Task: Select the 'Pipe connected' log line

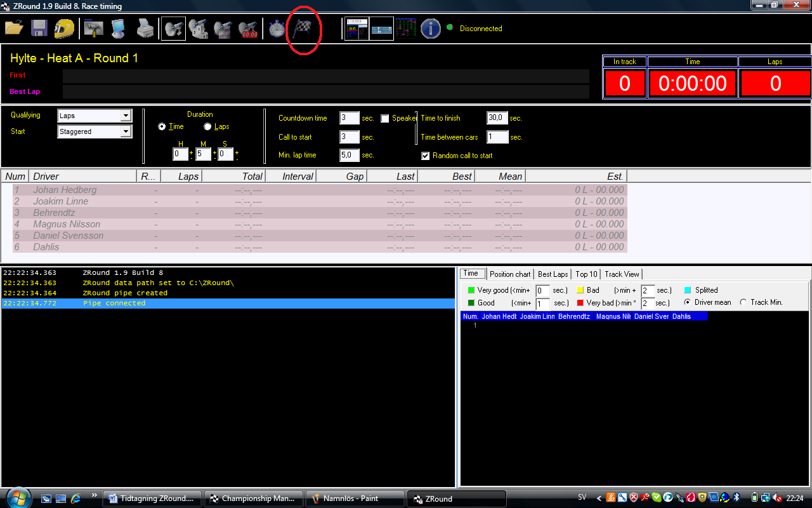Action: pyautogui.click(x=228, y=304)
